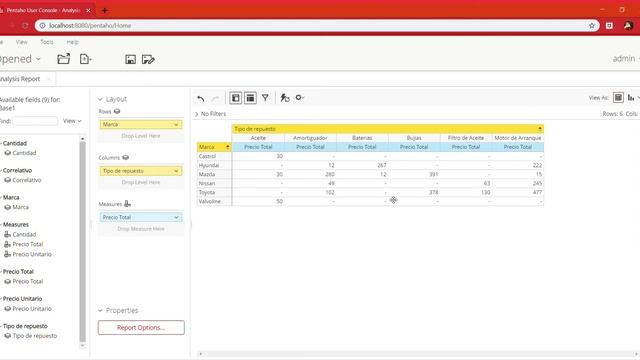Open the Tools menu
This screenshot has width=640, height=360.
coord(47,42)
